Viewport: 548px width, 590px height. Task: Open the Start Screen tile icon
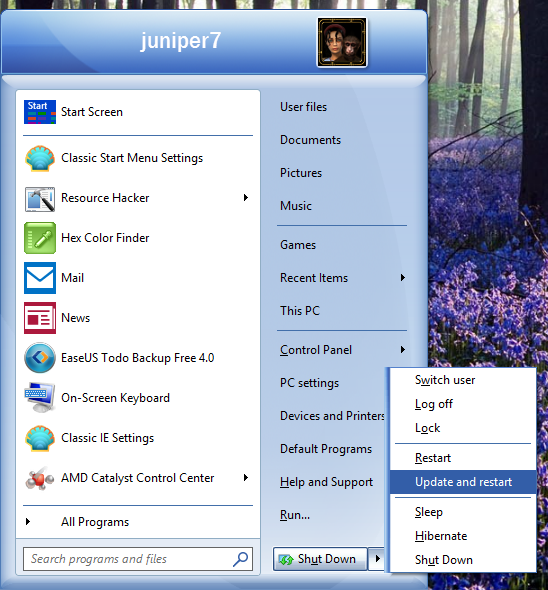[40, 112]
